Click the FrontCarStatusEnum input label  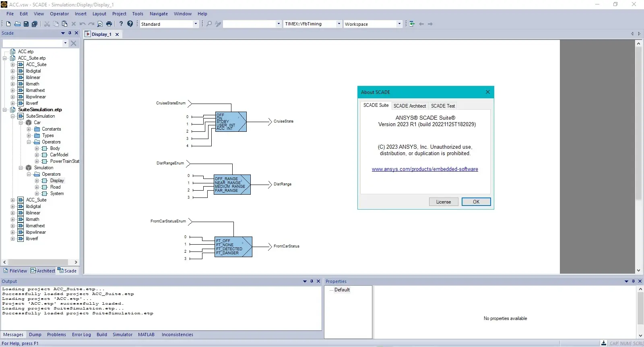(x=168, y=221)
